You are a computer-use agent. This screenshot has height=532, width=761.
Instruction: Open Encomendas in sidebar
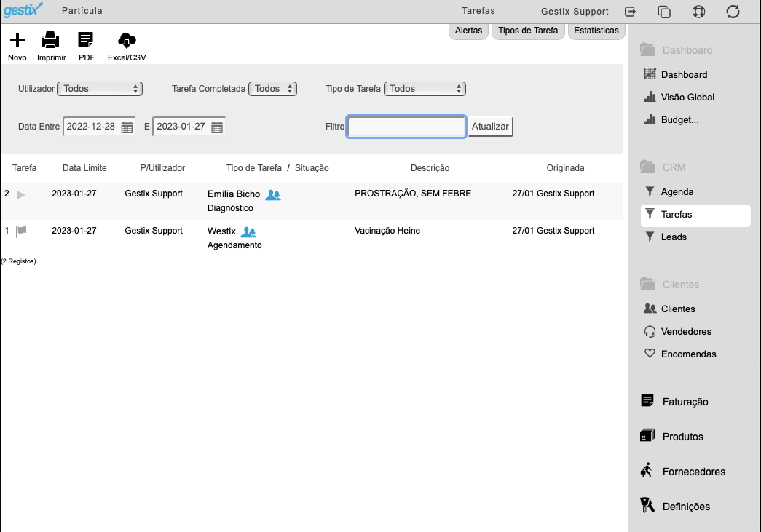coord(688,354)
